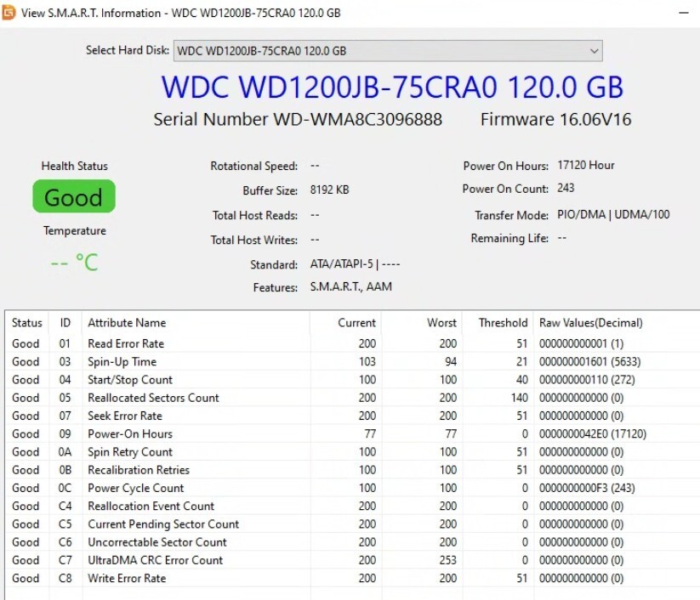Click the Current column header
Screen dimensions: 700x600
coord(346,323)
